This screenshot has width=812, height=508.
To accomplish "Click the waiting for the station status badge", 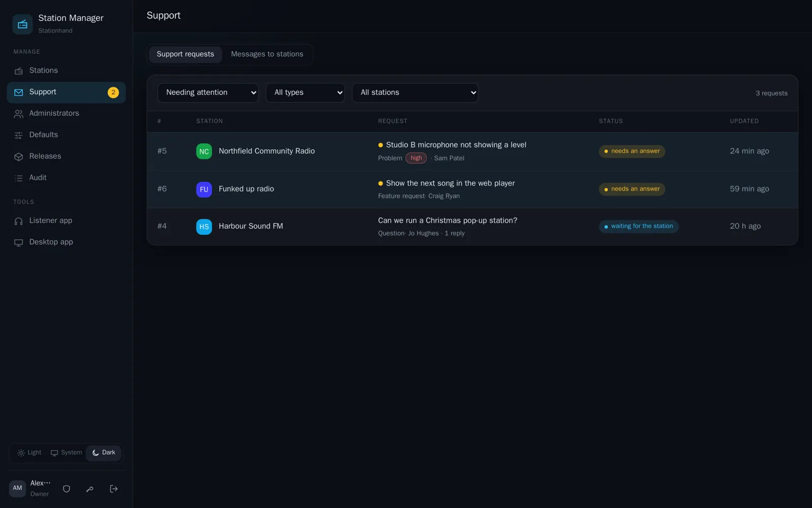I will (x=638, y=227).
